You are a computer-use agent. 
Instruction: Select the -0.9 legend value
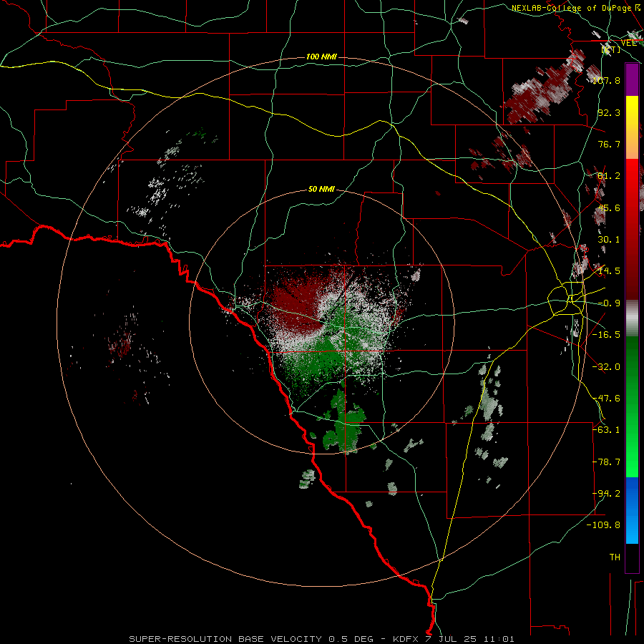609,303
